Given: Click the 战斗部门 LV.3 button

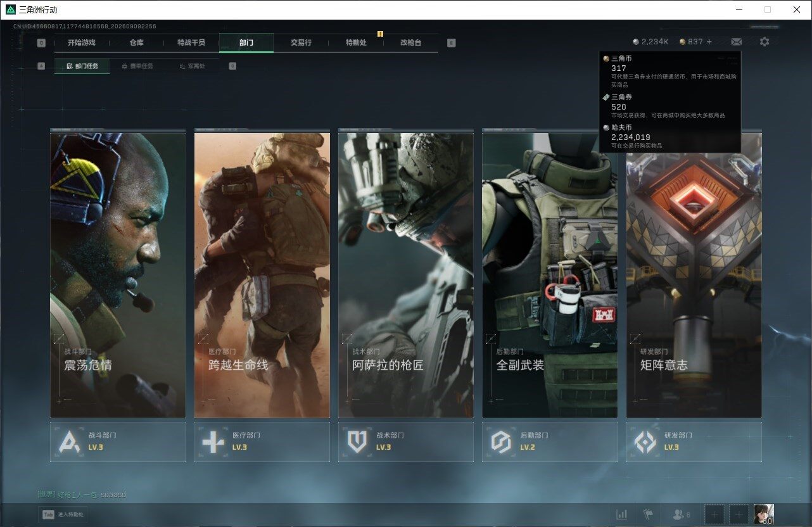Looking at the screenshot, I should [118, 441].
